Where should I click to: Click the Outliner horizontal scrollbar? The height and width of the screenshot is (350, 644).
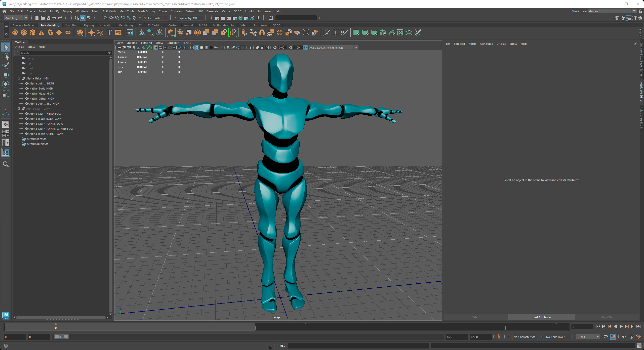tap(61, 318)
